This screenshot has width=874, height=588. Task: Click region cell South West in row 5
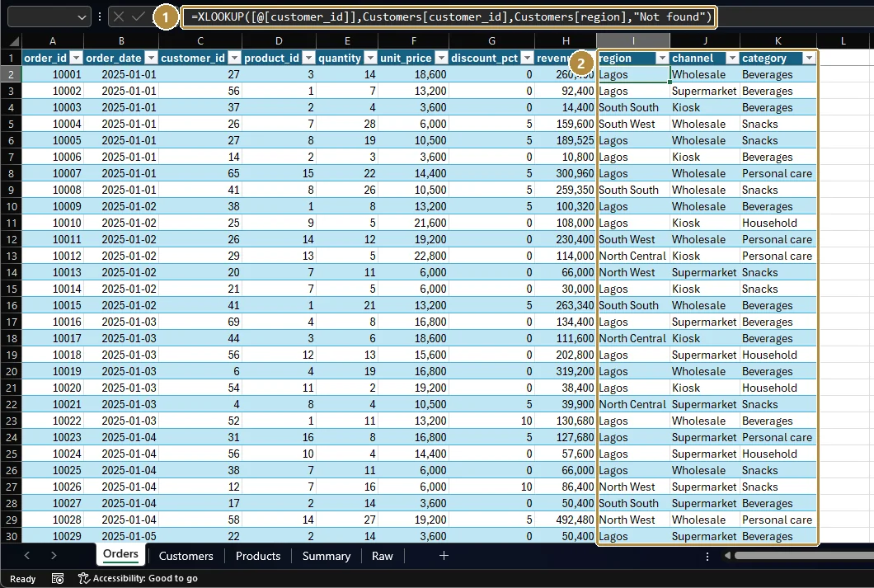coord(633,124)
